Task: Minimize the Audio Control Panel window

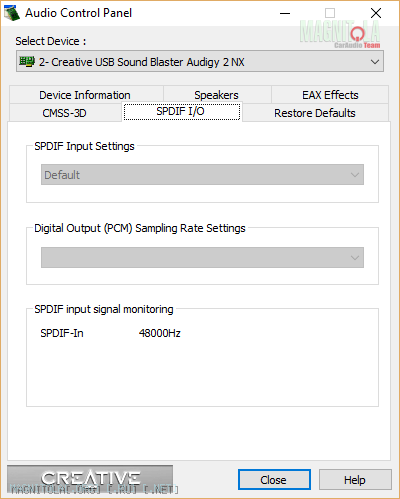Action: 285,13
